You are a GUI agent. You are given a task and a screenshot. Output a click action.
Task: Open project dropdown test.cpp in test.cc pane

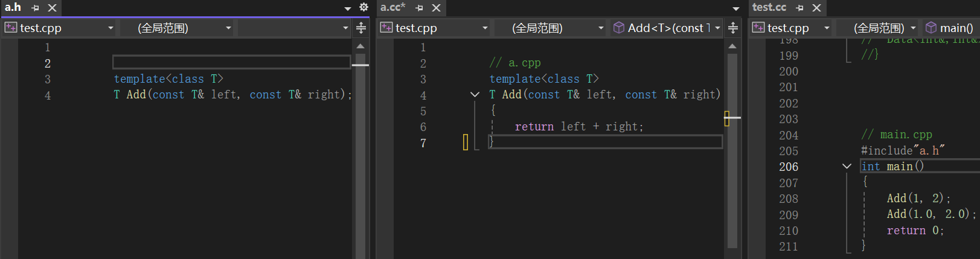tap(791, 28)
